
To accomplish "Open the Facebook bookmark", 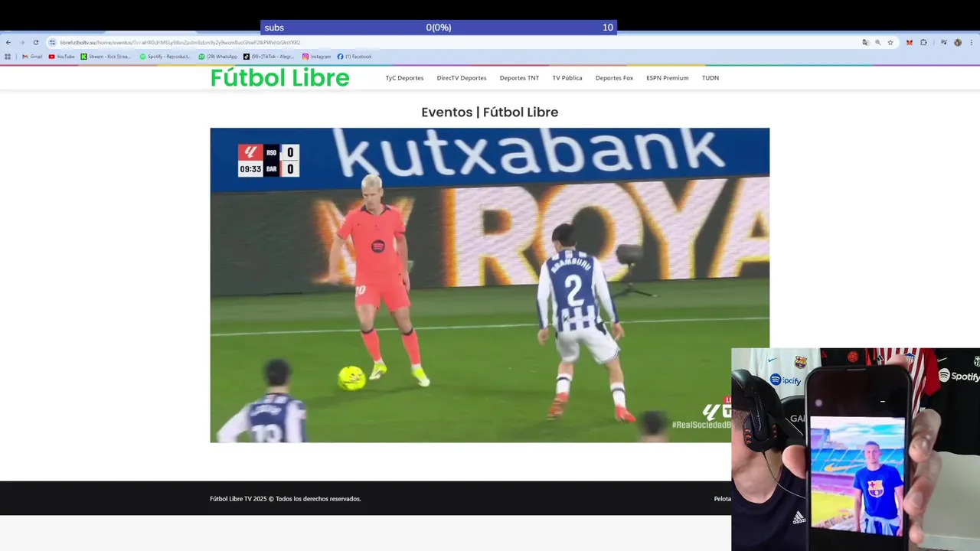I will tap(354, 57).
